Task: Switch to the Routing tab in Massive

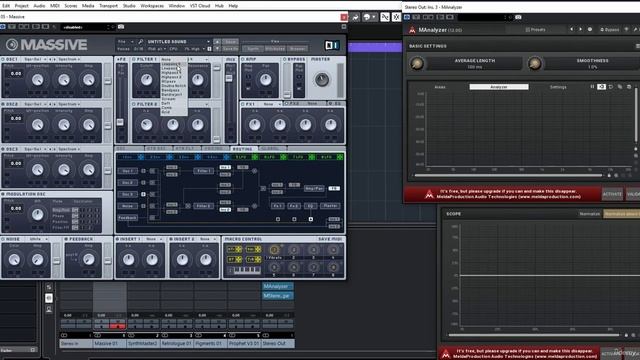Action: pyautogui.click(x=242, y=149)
